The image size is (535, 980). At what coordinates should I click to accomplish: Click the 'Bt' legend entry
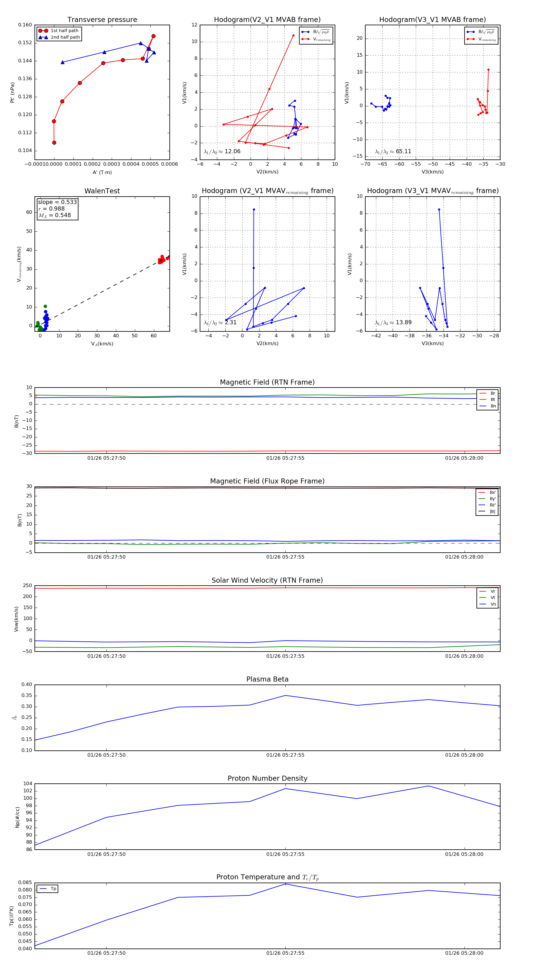(x=487, y=400)
